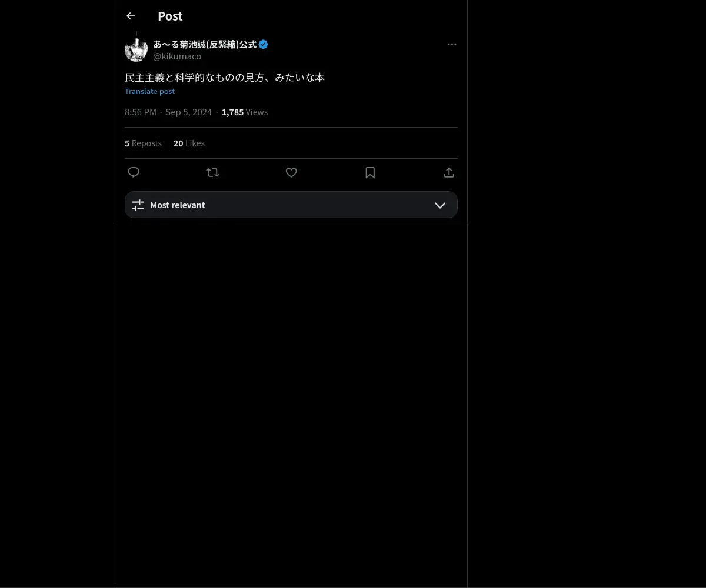Click the Translate post link
The width and height of the screenshot is (706, 588).
click(x=149, y=91)
